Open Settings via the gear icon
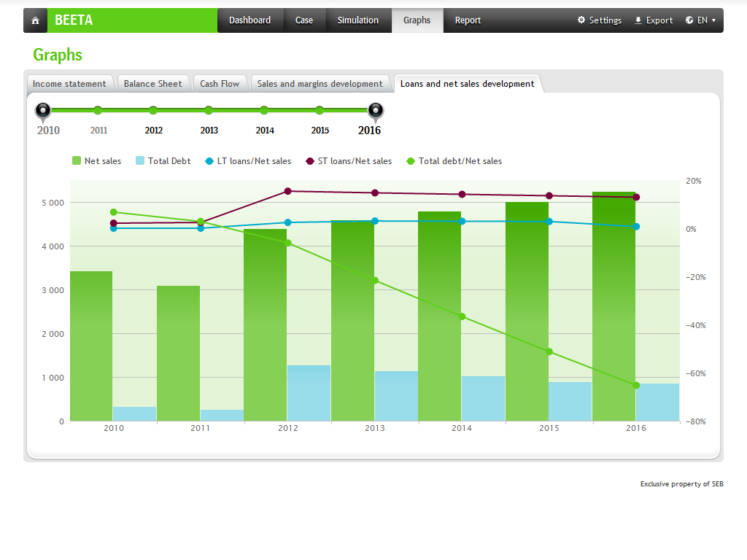Image resolution: width=747 pixels, height=560 pixels. pos(581,20)
